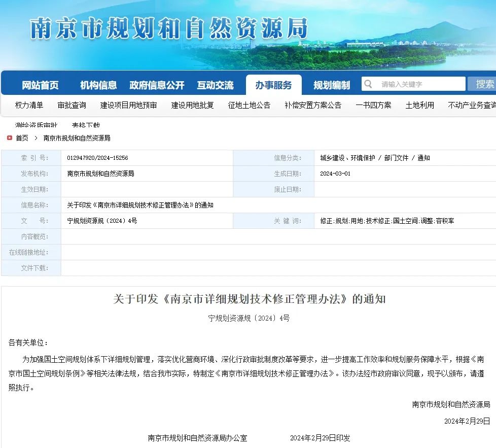
Task: Click footer text 南京市规划和自然资源局办公室
Action: pyautogui.click(x=197, y=438)
